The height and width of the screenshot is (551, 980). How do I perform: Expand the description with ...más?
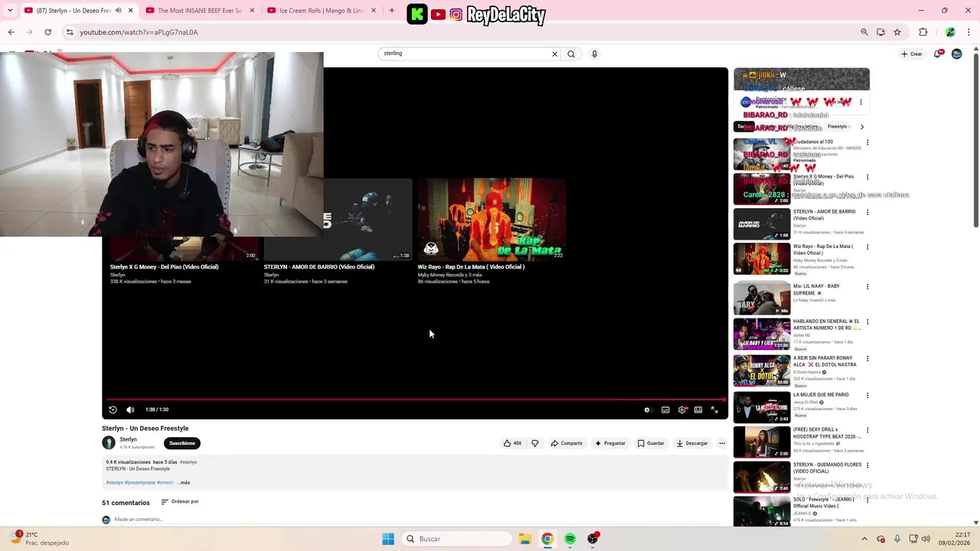(184, 483)
